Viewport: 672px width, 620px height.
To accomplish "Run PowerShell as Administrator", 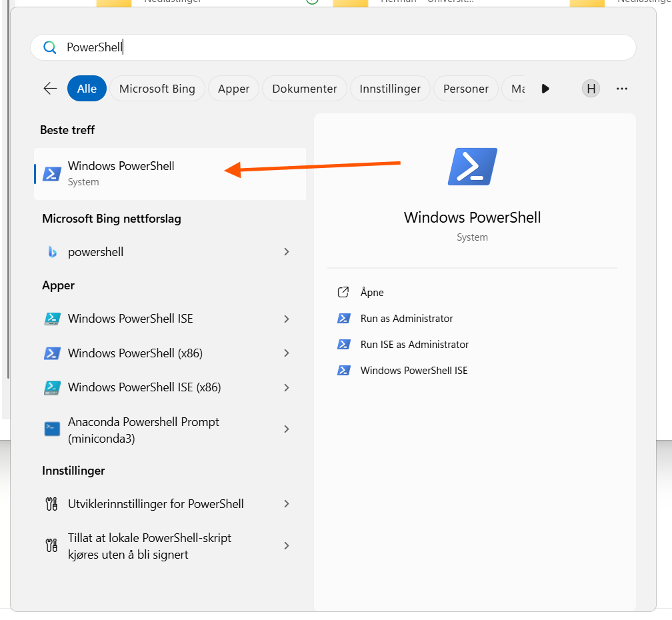I will (x=405, y=319).
